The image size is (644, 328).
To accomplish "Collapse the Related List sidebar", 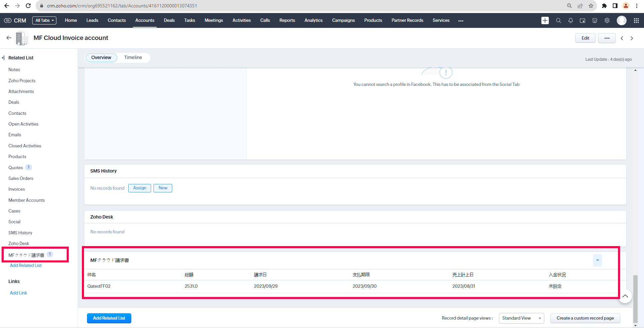I will (x=3, y=58).
